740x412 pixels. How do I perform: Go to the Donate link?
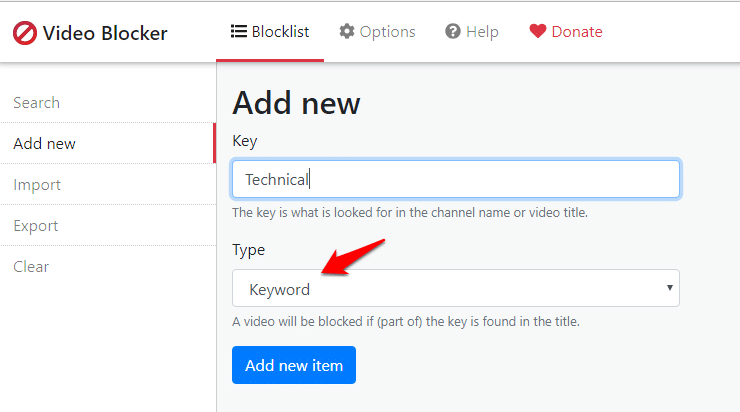point(566,32)
